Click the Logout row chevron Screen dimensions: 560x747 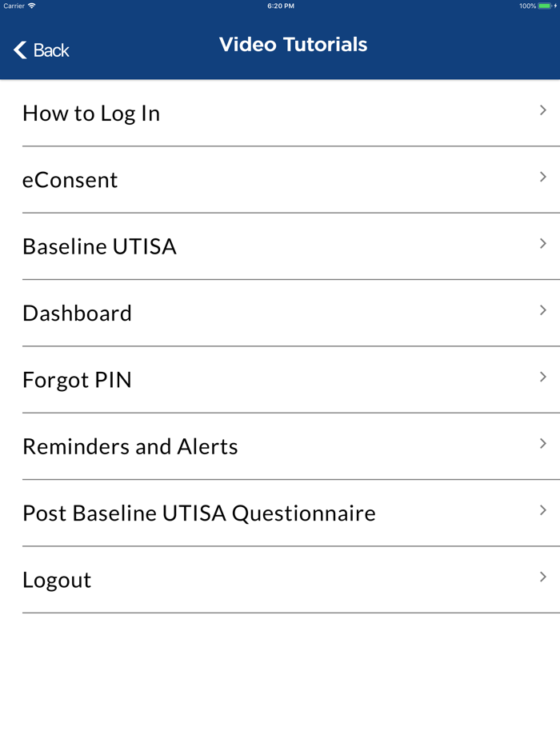pyautogui.click(x=543, y=577)
